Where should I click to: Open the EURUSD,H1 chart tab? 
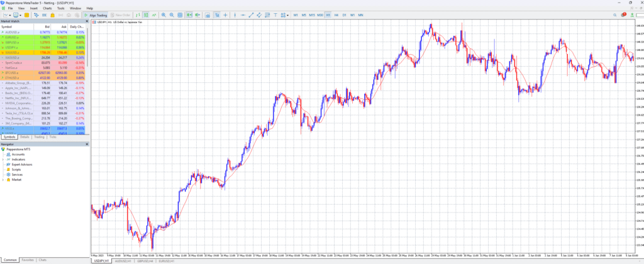tap(167, 261)
